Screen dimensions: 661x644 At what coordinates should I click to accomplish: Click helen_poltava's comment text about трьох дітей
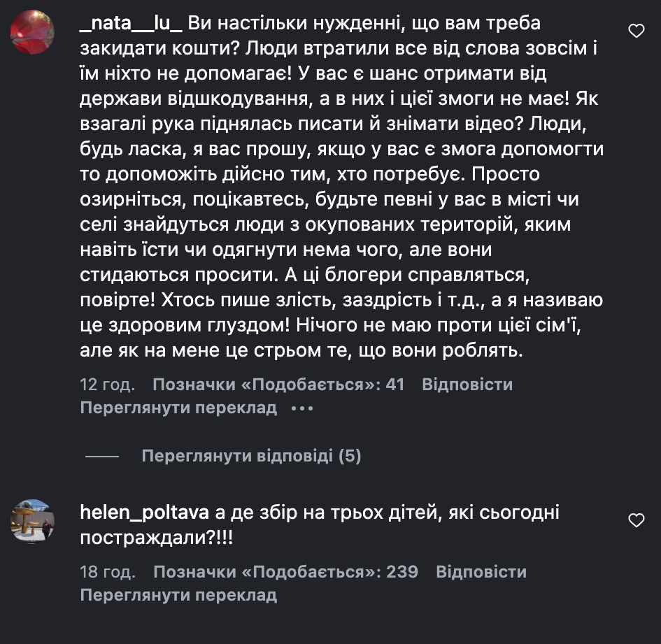point(385,513)
